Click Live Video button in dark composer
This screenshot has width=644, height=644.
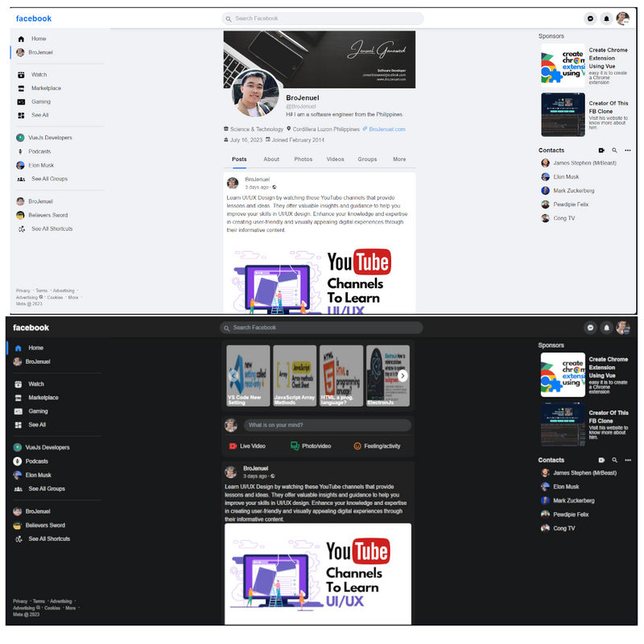(x=247, y=446)
